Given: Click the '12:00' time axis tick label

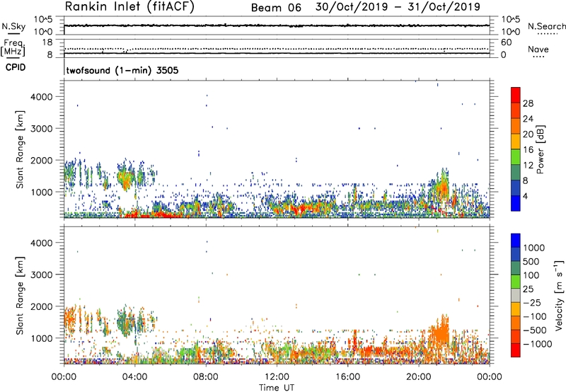Looking at the screenshot, I should tap(277, 377).
